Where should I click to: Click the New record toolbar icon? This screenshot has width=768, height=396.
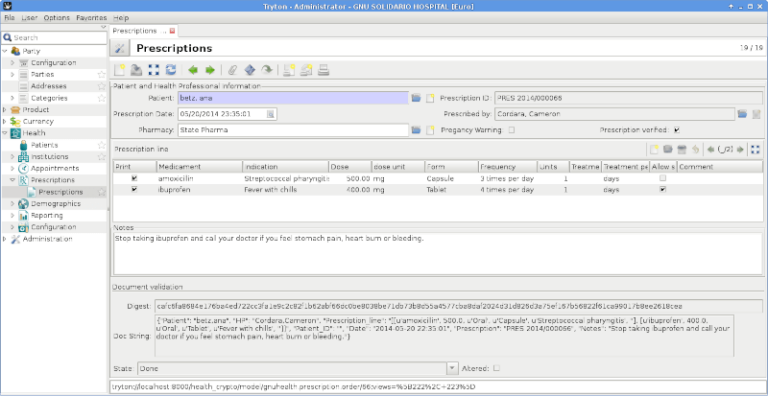[x=120, y=70]
